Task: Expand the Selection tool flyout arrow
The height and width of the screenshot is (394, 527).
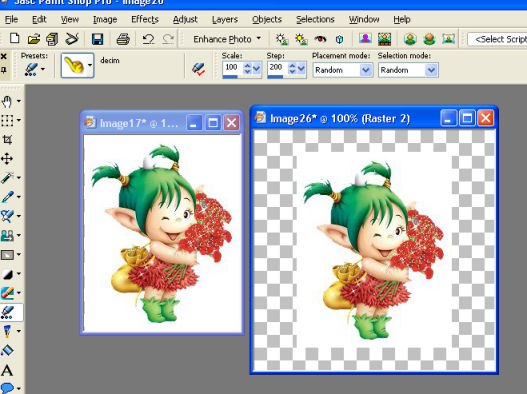Action: click(19, 120)
